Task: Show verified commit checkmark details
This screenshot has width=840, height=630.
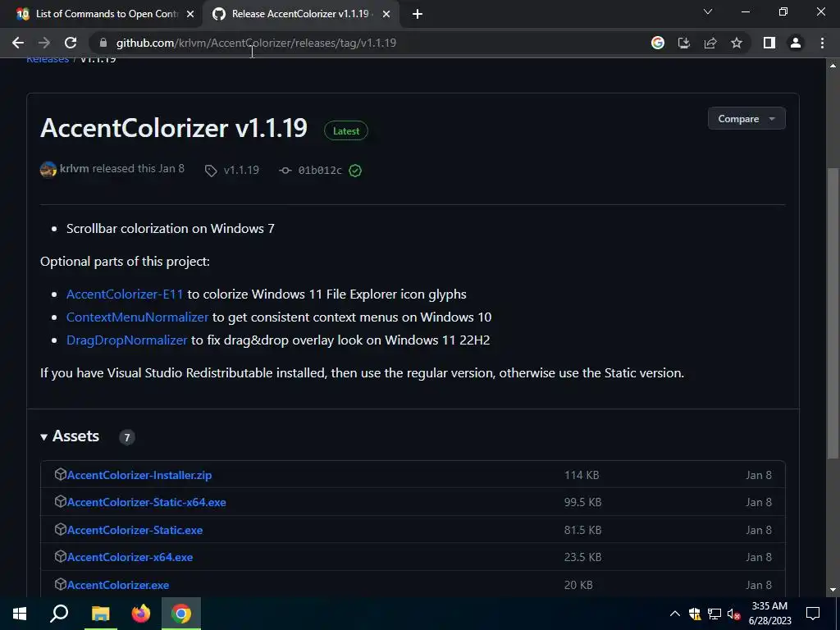Action: coord(355,171)
